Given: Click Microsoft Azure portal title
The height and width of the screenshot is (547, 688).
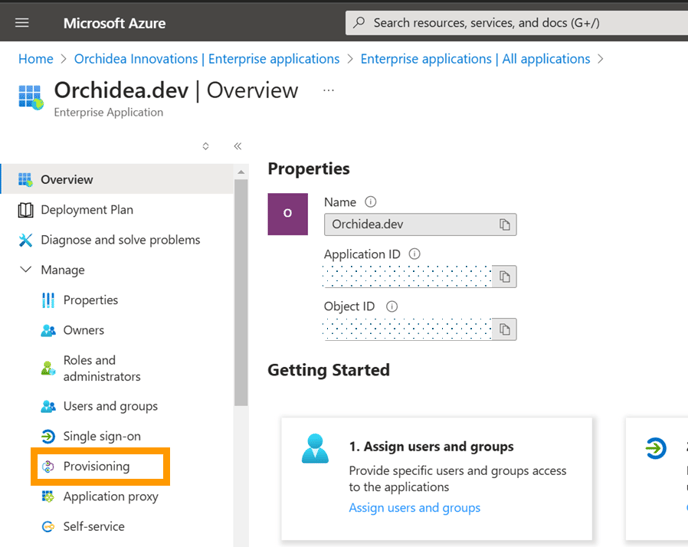Looking at the screenshot, I should click(x=114, y=23).
